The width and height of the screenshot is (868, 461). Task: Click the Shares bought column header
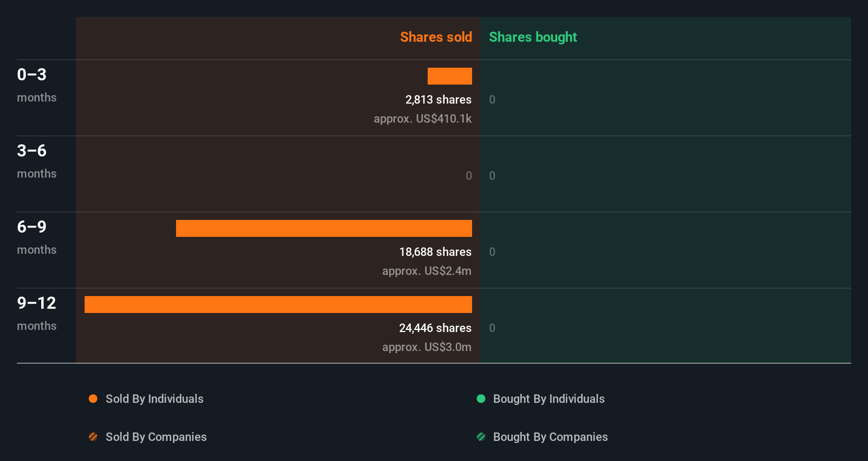(533, 37)
